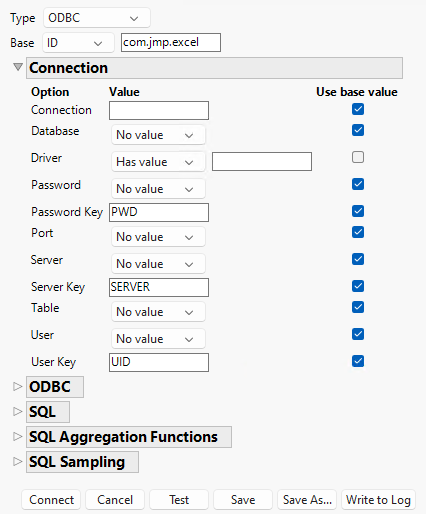Click the Base ID field com.jmp.excel

(x=171, y=42)
